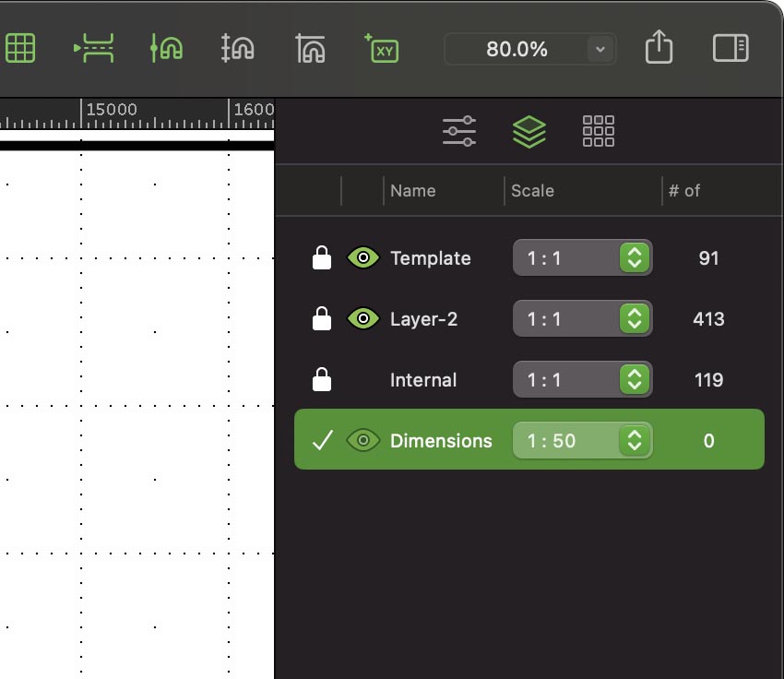Open the grid library tab
784x679 pixels.
pos(599,131)
